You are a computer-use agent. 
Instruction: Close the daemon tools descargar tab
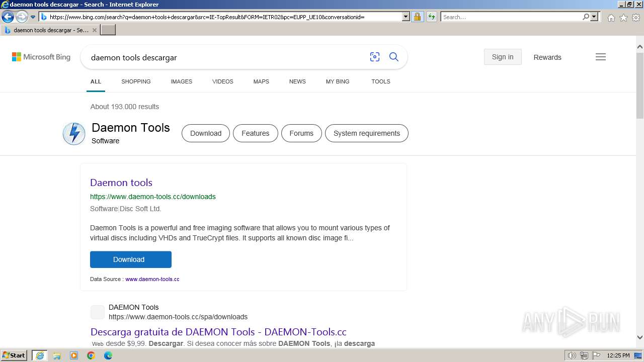tap(95, 30)
